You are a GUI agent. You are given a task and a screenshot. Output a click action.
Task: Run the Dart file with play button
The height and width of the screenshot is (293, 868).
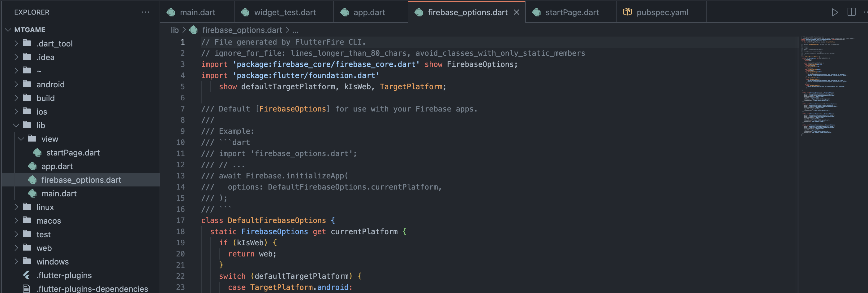pyautogui.click(x=835, y=12)
